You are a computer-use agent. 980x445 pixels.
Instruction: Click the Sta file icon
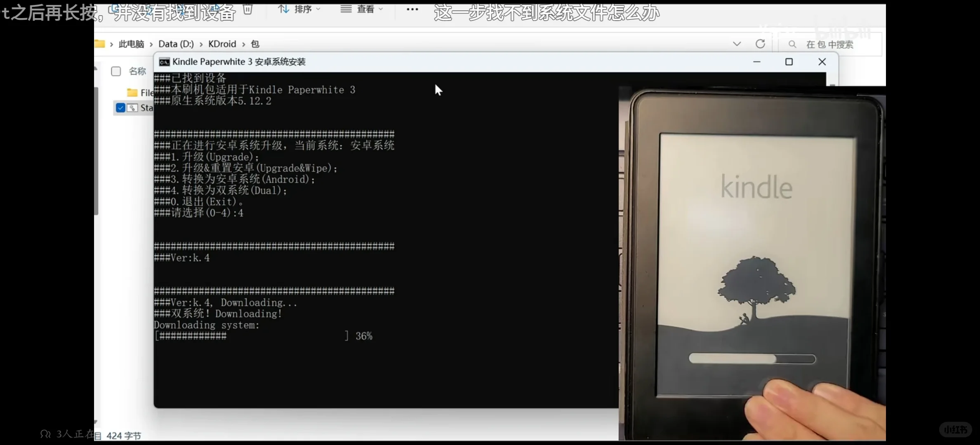point(132,108)
